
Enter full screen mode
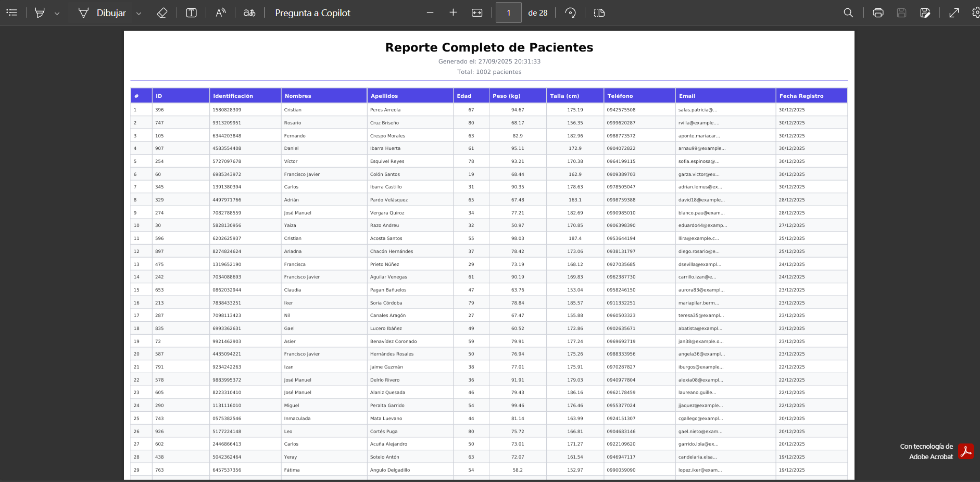(x=954, y=13)
